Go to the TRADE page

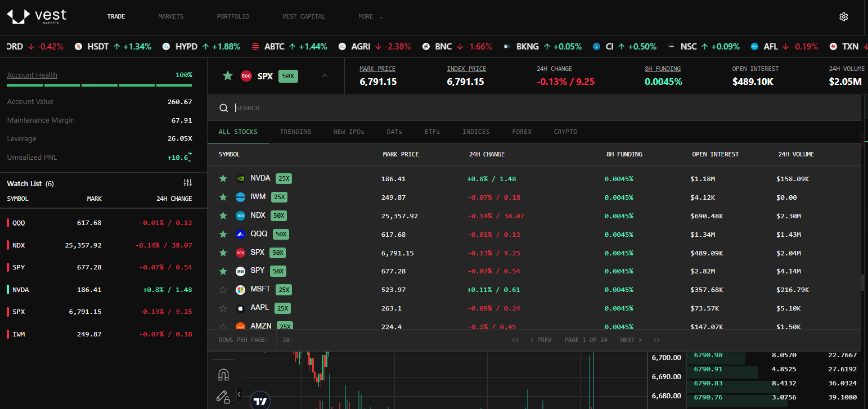click(x=116, y=17)
